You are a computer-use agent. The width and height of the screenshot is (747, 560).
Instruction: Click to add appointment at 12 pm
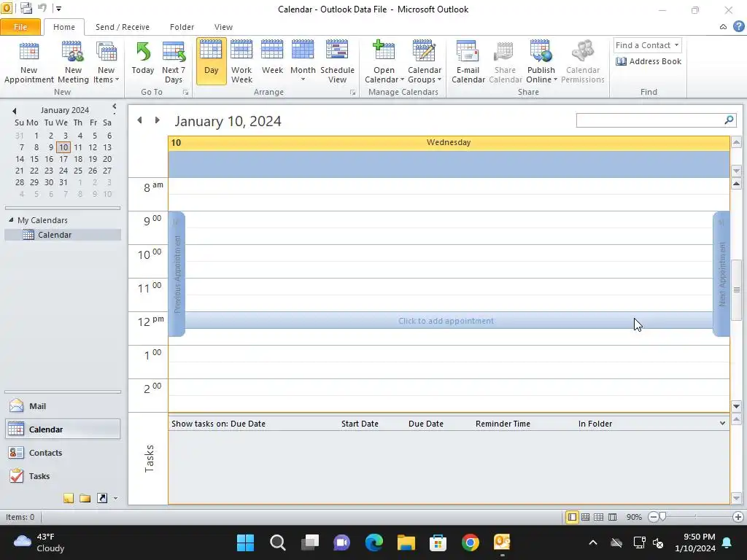(449, 321)
